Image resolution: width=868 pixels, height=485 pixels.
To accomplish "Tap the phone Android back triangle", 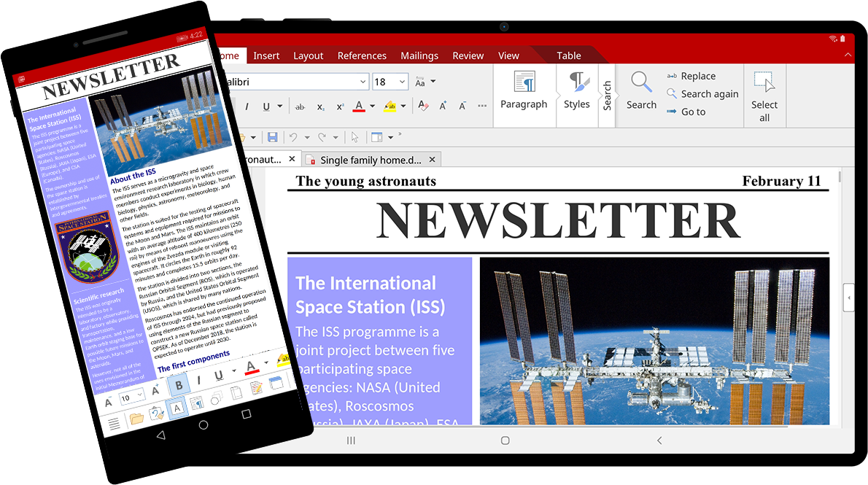I will (x=161, y=435).
